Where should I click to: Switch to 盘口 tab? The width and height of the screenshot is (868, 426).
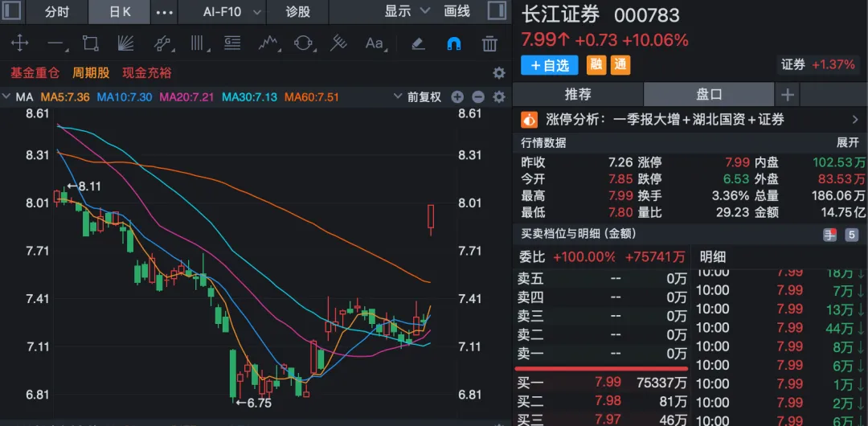(709, 95)
